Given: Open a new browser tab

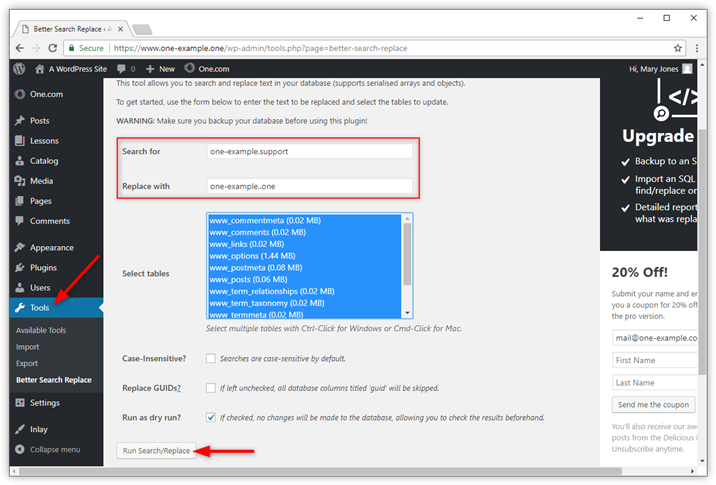Looking at the screenshot, I should tap(142, 30).
